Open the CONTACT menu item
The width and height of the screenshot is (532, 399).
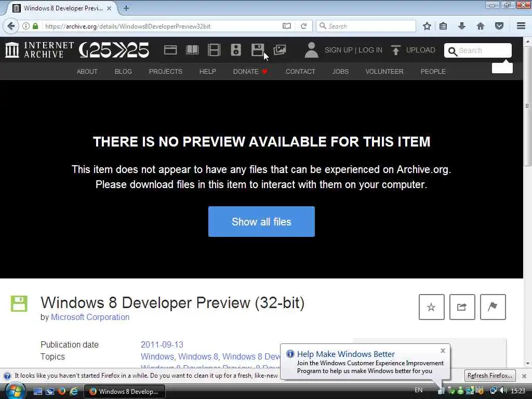coord(300,72)
